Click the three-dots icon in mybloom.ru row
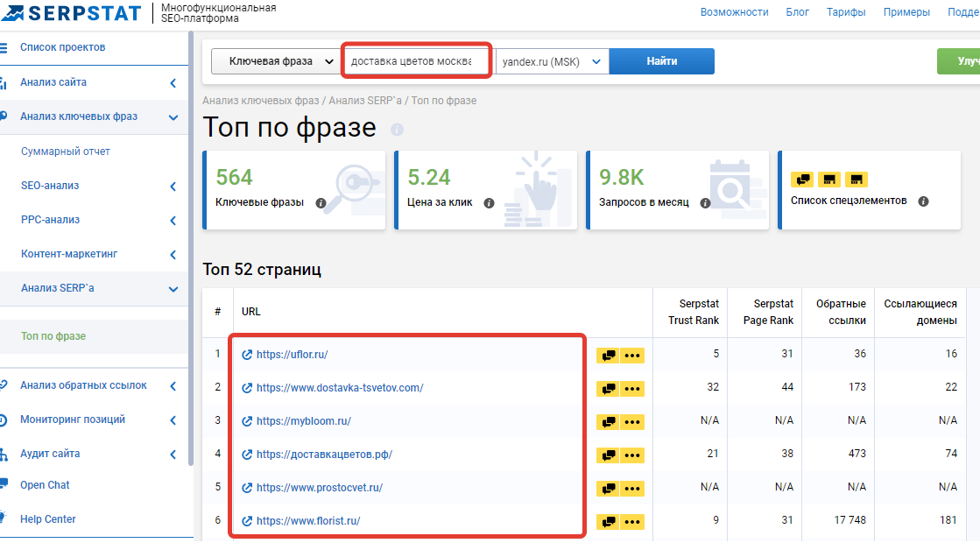Viewport: 980px width, 543px height. pos(632,422)
